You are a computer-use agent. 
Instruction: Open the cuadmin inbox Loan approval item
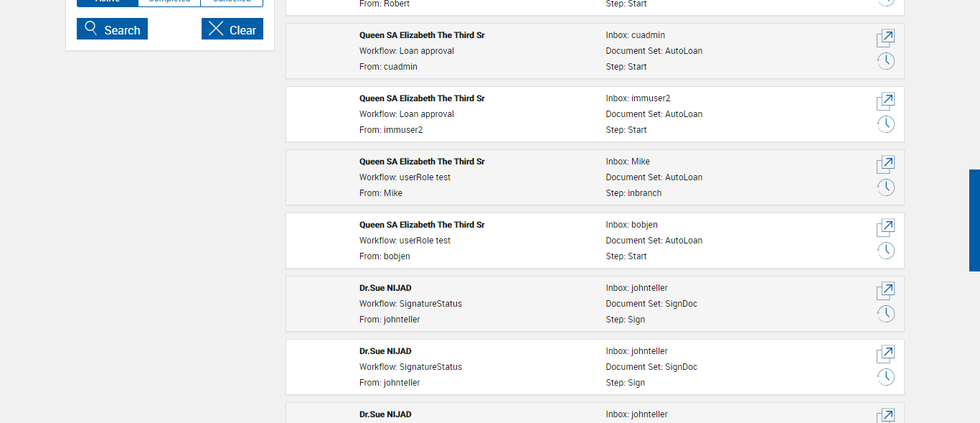pyautogui.click(x=885, y=38)
